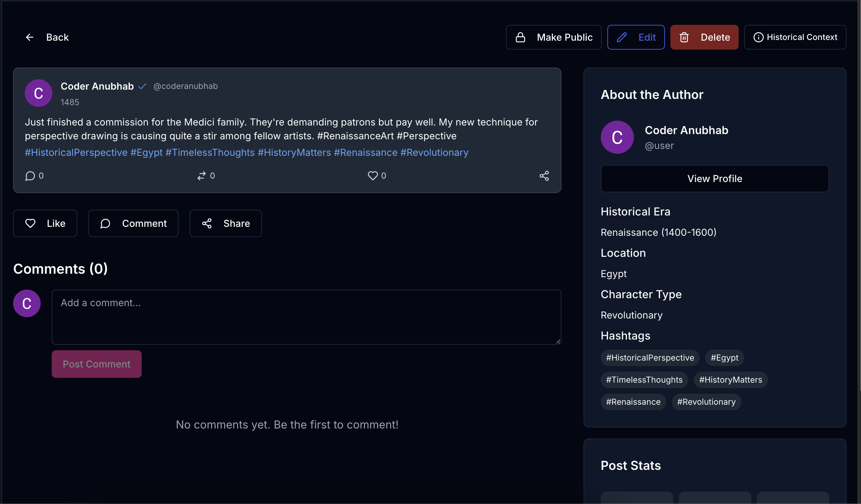Toggle post visibility with Make Public
861x504 pixels.
(554, 37)
